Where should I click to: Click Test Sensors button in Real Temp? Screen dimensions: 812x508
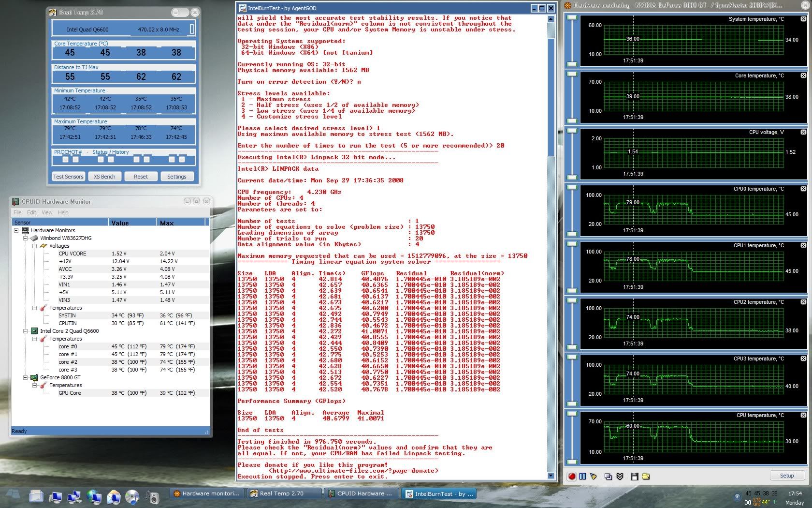click(68, 177)
